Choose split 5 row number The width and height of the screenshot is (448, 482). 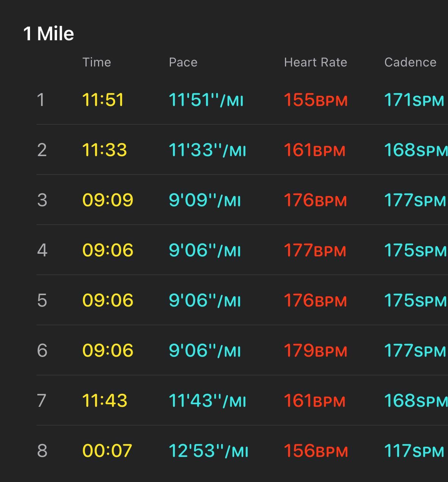coord(42,300)
